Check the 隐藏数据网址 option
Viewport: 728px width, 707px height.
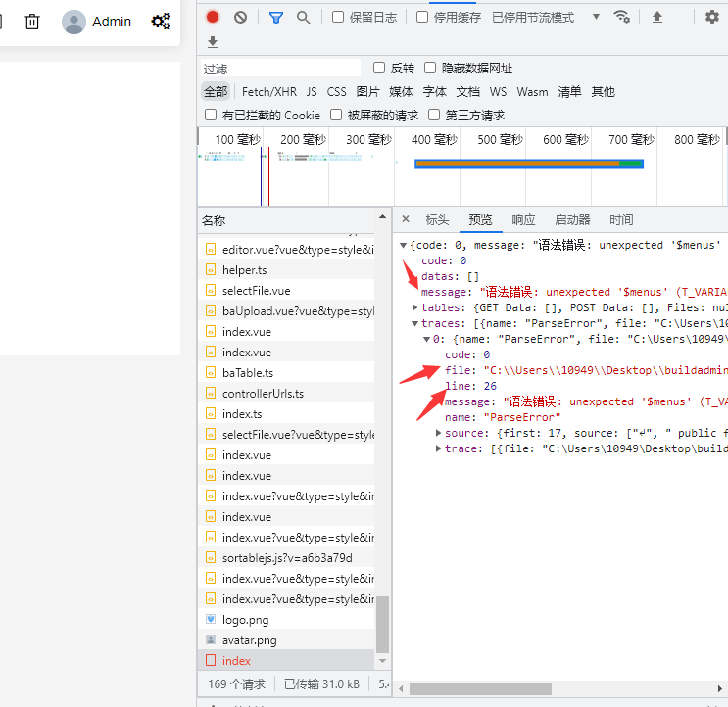coord(430,68)
